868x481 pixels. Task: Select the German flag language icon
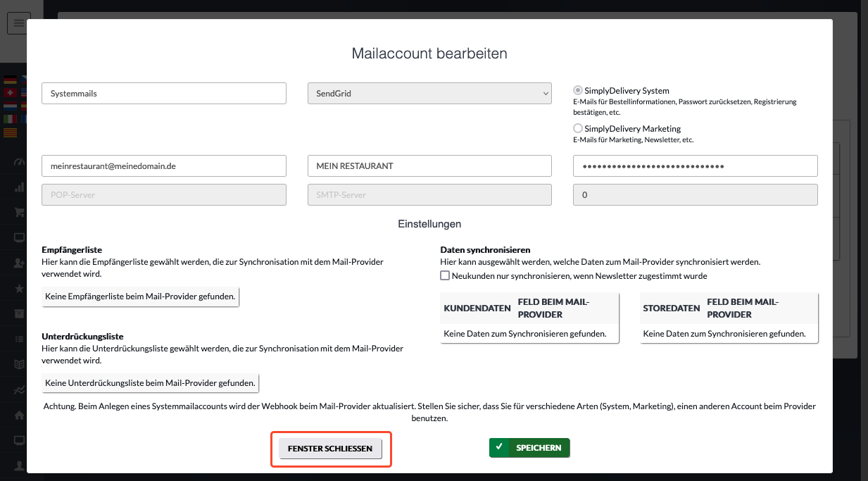[10, 80]
